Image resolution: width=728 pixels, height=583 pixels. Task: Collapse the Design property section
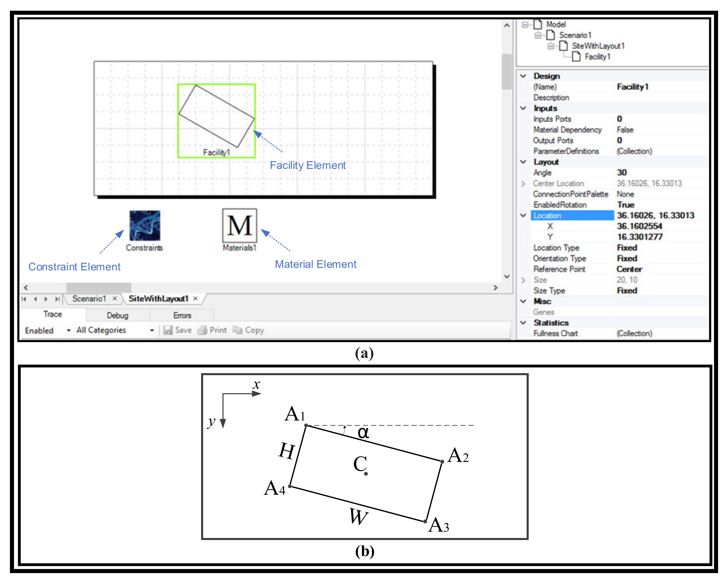[x=523, y=76]
